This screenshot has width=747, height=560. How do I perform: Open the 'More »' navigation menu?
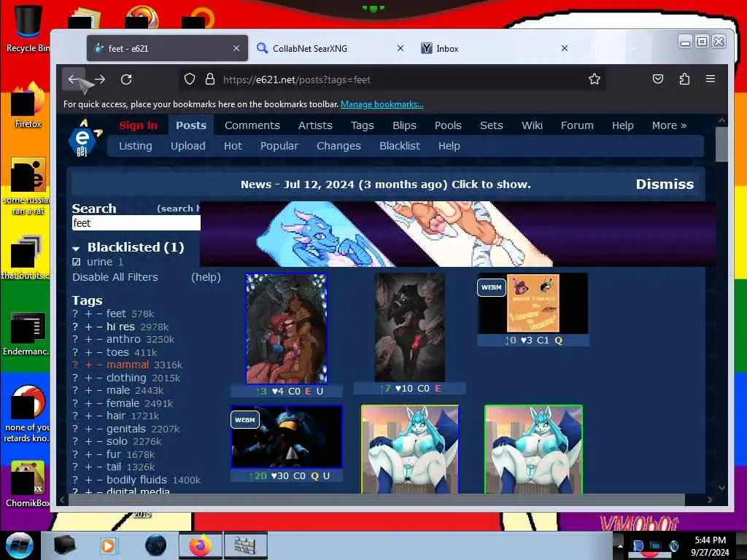click(669, 125)
